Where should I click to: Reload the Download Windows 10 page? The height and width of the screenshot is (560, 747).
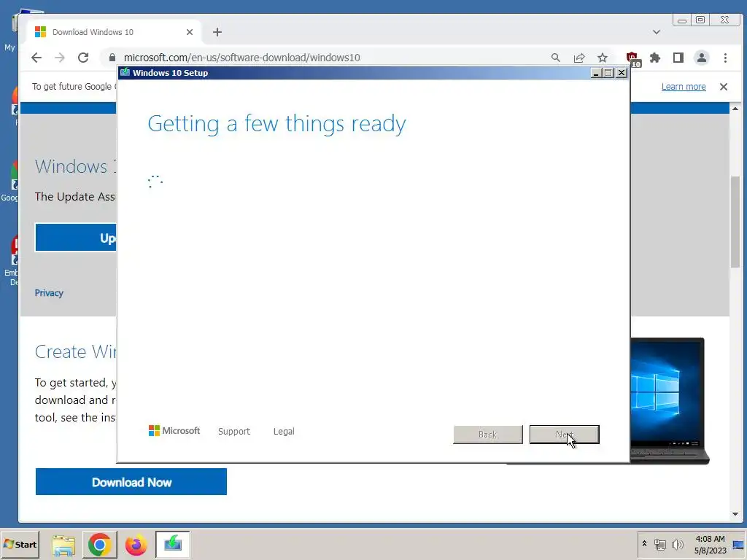[x=83, y=58]
